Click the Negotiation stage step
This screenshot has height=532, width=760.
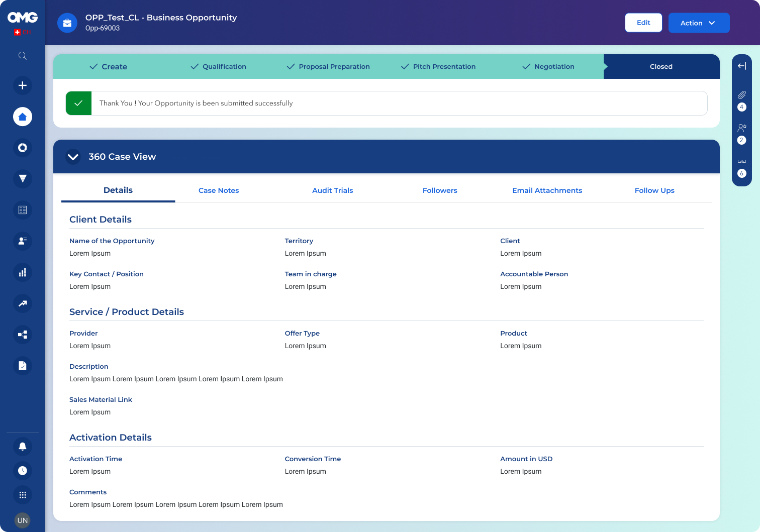tap(548, 67)
